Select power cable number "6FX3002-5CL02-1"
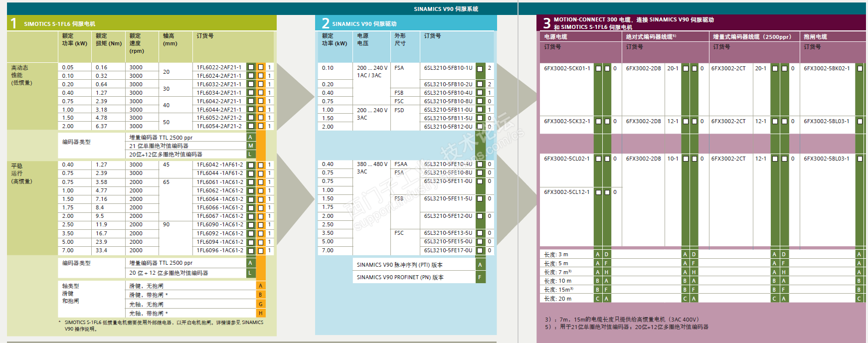868x343 pixels. pyautogui.click(x=567, y=159)
